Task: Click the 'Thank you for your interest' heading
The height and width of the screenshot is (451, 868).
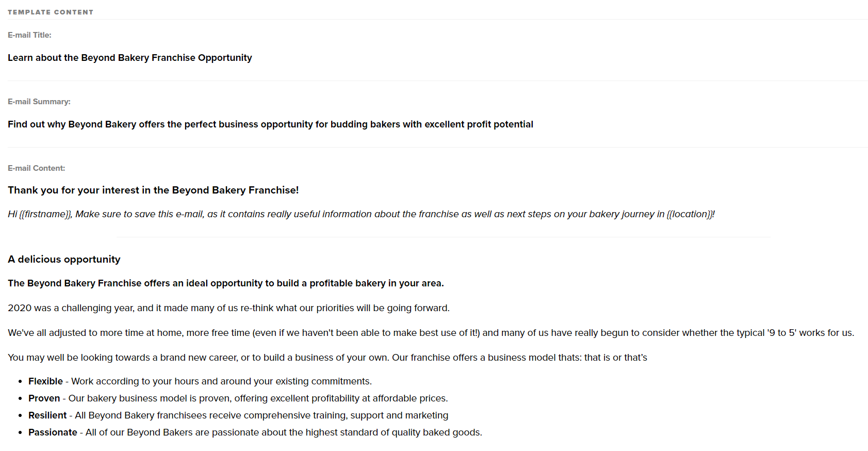Action: (x=153, y=190)
